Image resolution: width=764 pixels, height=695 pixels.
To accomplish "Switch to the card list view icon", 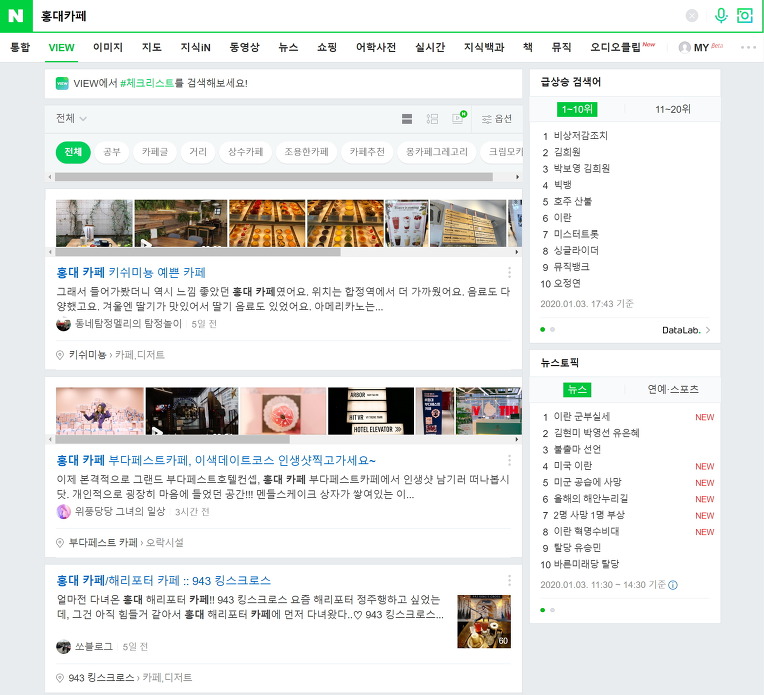I will 407,119.
